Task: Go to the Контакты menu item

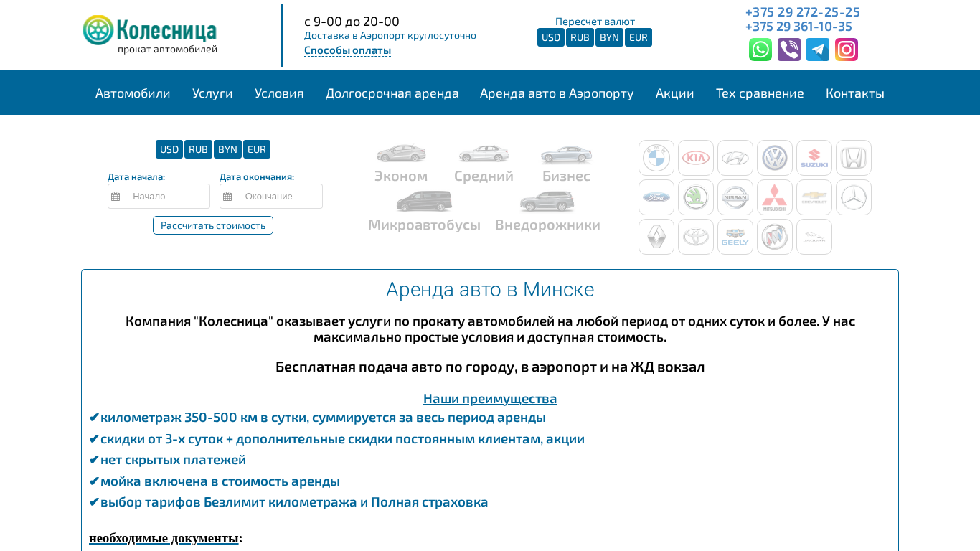Action: tap(855, 93)
